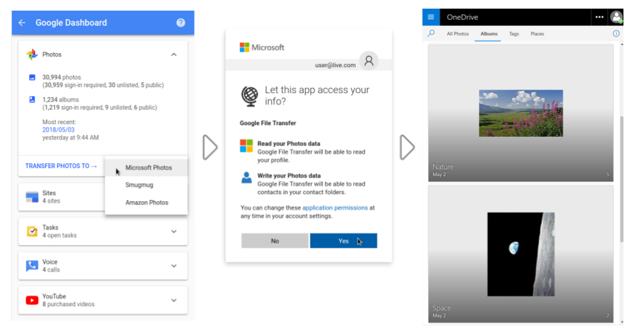The width and height of the screenshot is (644, 334).
Task: Click the albums count icon
Action: tap(32, 100)
